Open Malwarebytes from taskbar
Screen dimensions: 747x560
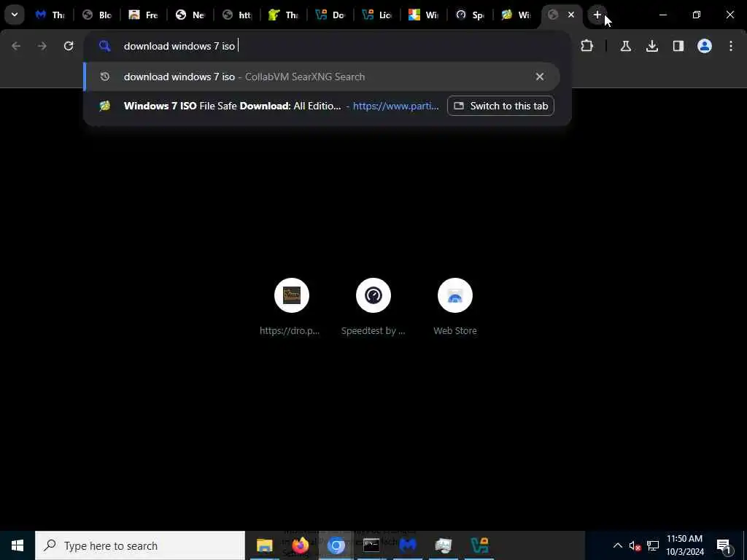coord(408,545)
